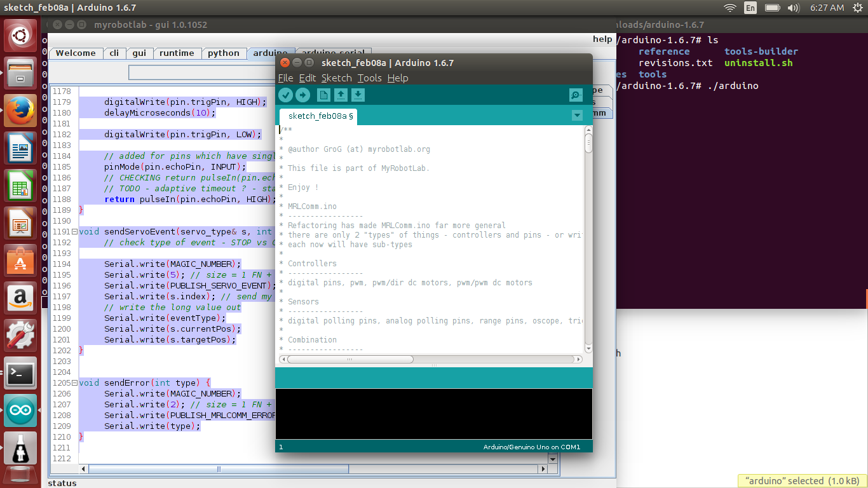Click the Arduino editor scroll-down arrow
This screenshot has height=488, width=868.
(588, 348)
